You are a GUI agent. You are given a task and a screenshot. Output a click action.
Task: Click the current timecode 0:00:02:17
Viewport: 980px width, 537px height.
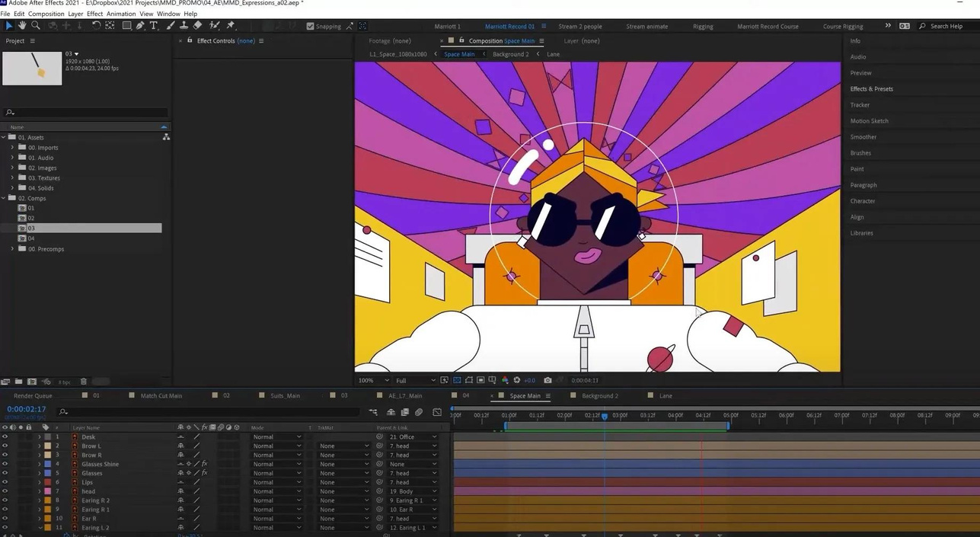pos(27,409)
